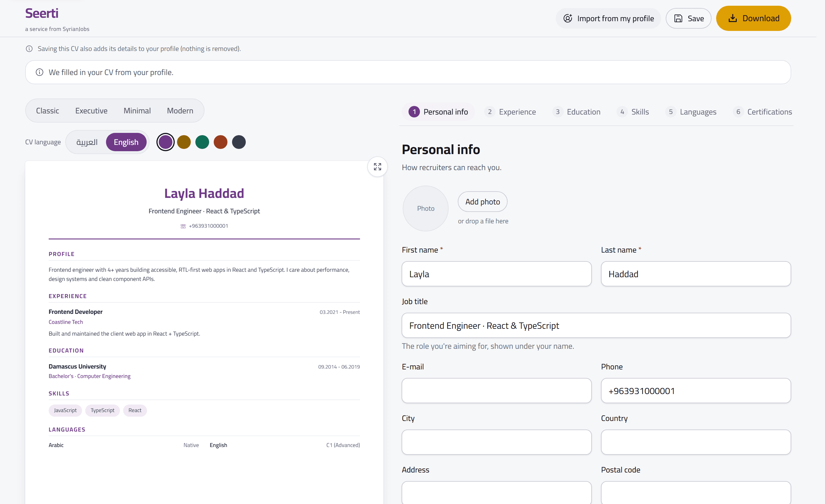
Task: Click the fullscreen expand preview icon
Action: tap(377, 167)
